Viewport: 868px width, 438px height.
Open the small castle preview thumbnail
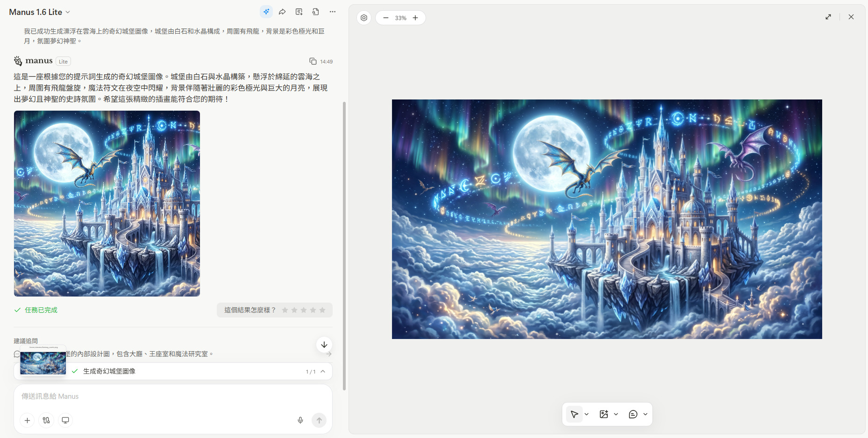click(x=43, y=363)
